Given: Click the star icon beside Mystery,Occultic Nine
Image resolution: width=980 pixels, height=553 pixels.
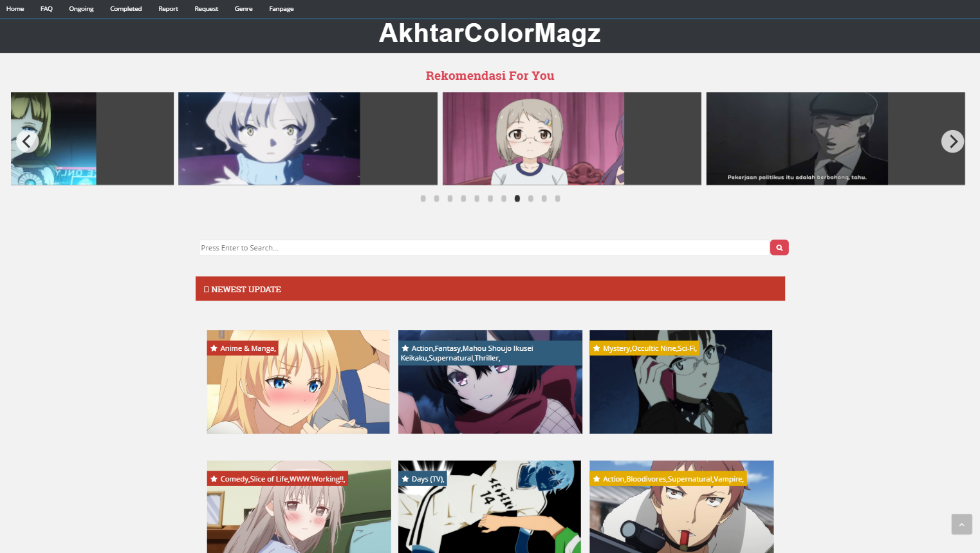Looking at the screenshot, I should (x=596, y=348).
